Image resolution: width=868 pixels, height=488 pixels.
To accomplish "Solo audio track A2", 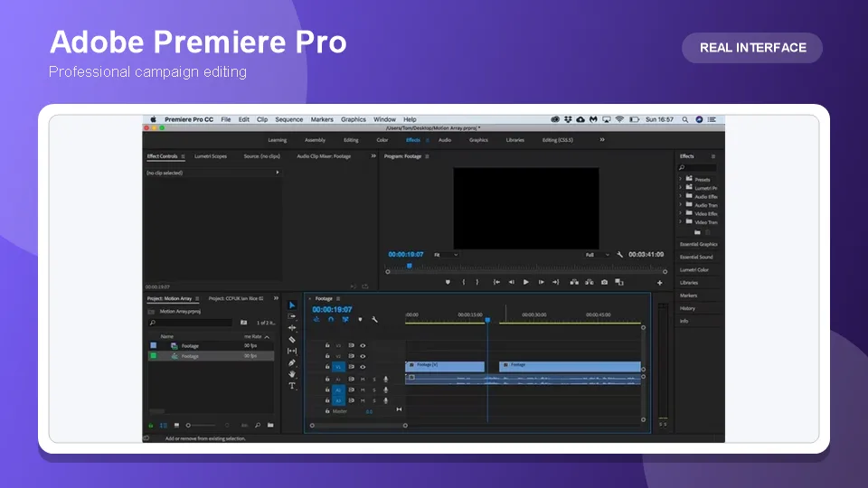I will click(x=374, y=390).
